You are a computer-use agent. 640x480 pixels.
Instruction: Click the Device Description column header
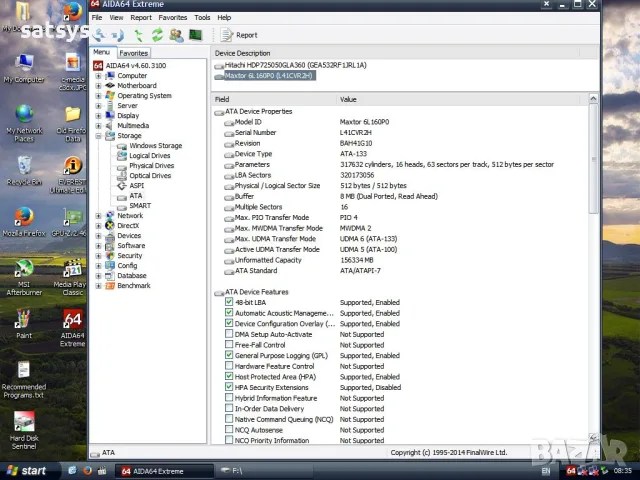coord(395,53)
